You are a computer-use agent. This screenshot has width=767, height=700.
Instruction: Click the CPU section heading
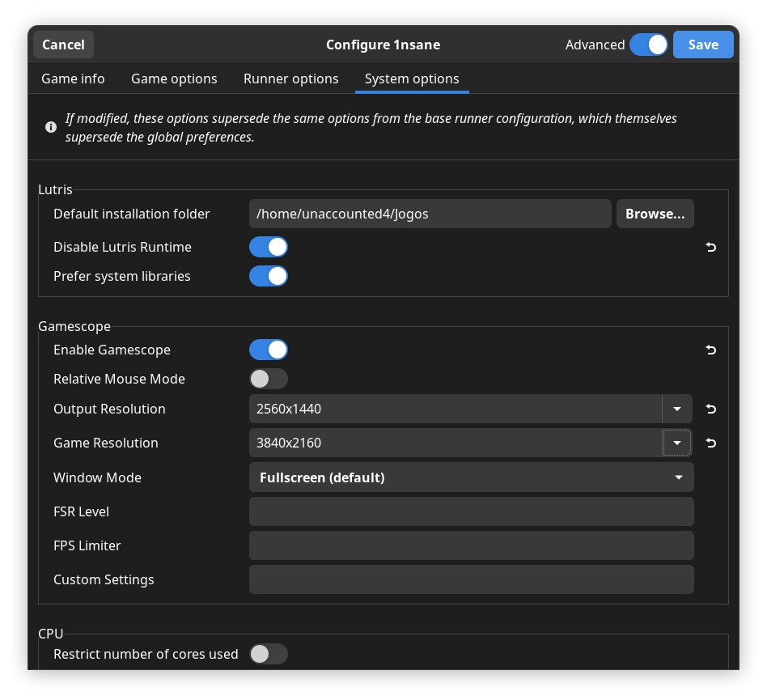pyautogui.click(x=51, y=634)
